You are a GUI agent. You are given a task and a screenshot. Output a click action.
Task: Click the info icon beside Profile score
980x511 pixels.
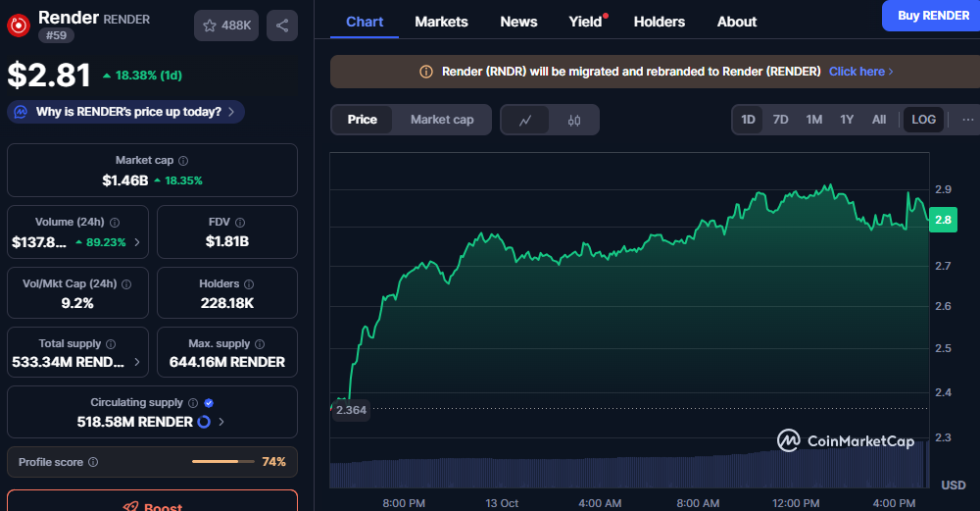tap(93, 462)
